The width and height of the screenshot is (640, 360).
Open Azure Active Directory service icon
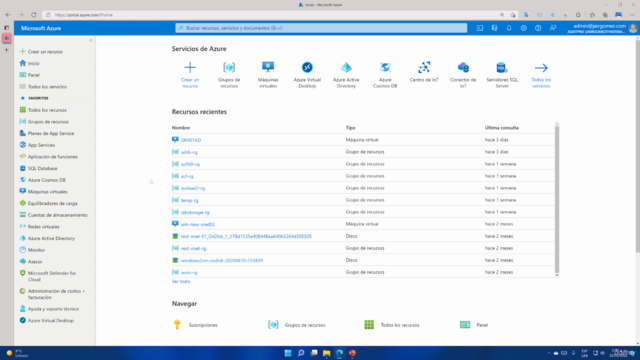(346, 67)
